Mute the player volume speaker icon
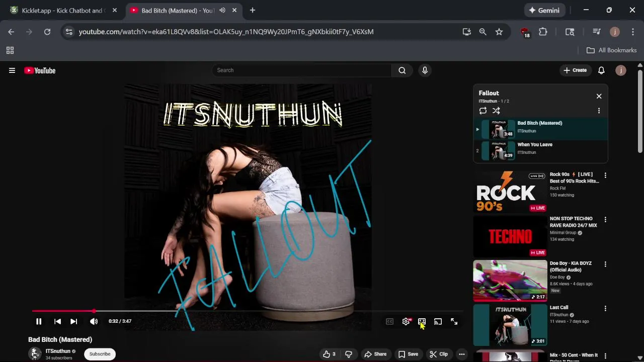The image size is (644, 362). point(94,321)
